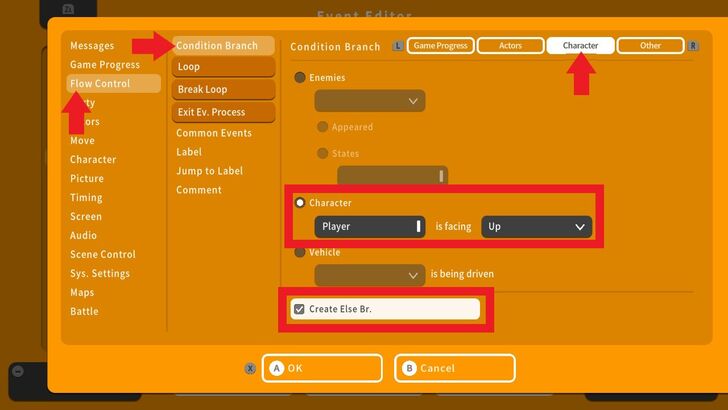Click the X button icon beside OK

coord(250,368)
